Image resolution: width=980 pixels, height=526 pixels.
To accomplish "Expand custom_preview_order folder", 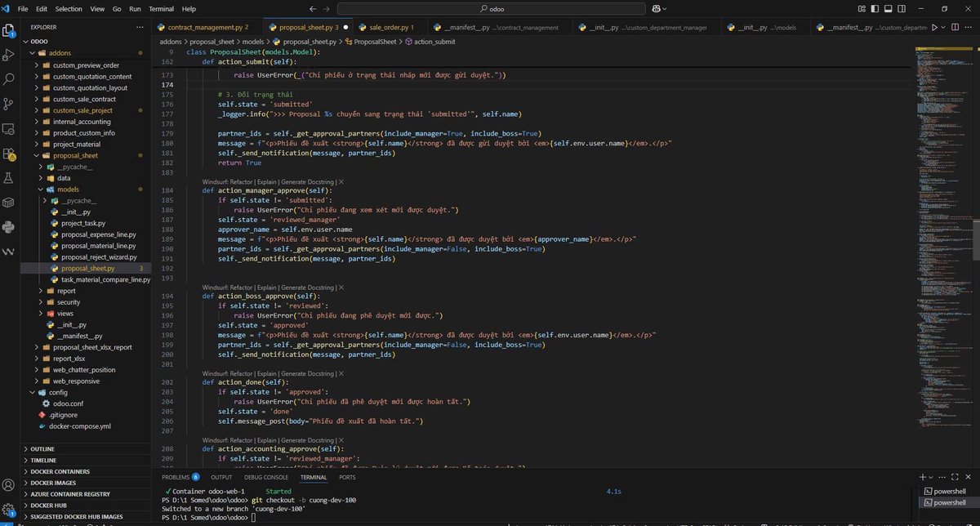I will pos(38,65).
